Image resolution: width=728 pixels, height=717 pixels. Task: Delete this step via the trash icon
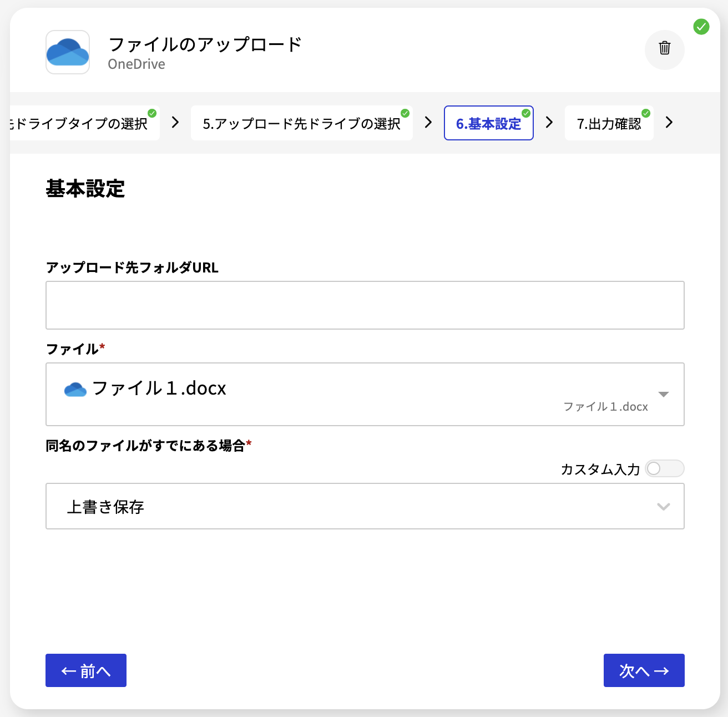[x=664, y=49]
